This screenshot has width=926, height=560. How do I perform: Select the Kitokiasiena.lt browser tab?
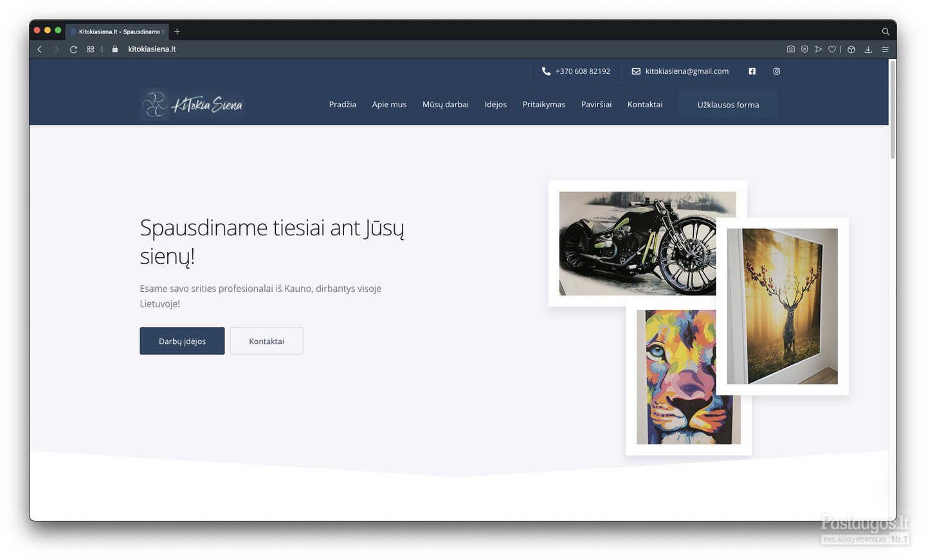tap(117, 32)
